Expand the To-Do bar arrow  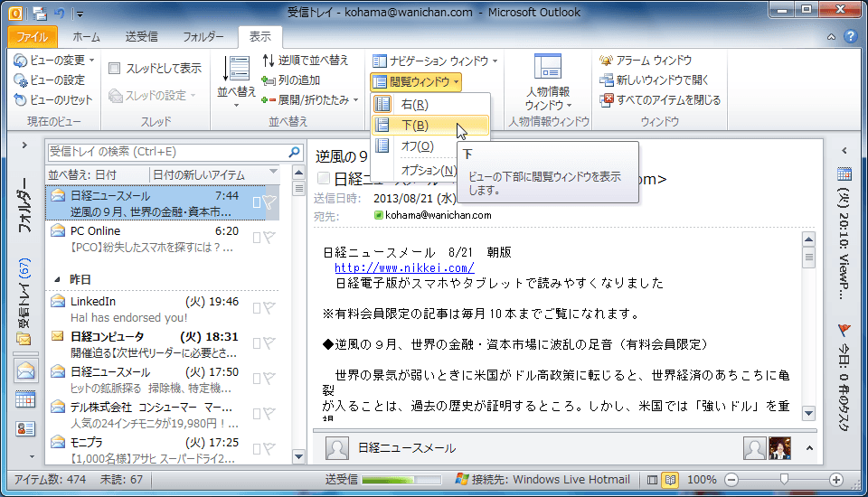point(844,151)
